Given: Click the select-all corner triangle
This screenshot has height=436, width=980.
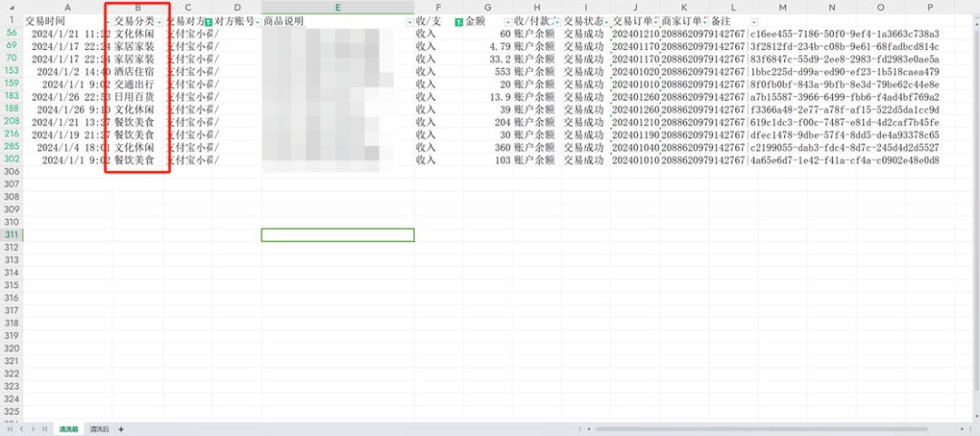Looking at the screenshot, I should [11, 7].
